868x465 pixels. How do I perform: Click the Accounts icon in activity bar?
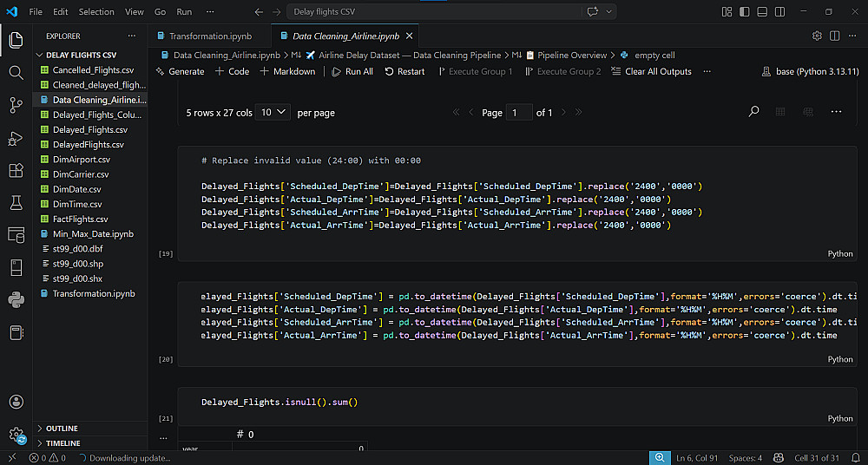click(x=16, y=402)
